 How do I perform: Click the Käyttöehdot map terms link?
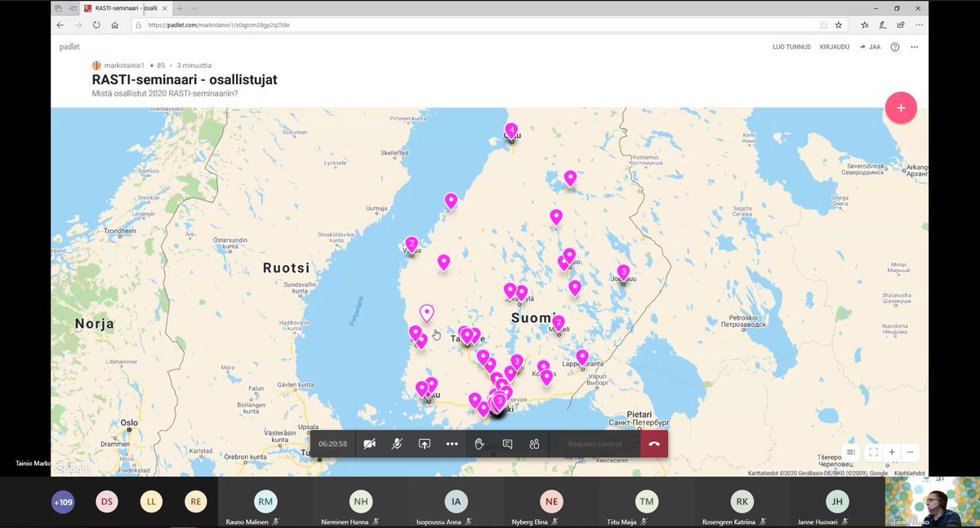pyautogui.click(x=909, y=473)
